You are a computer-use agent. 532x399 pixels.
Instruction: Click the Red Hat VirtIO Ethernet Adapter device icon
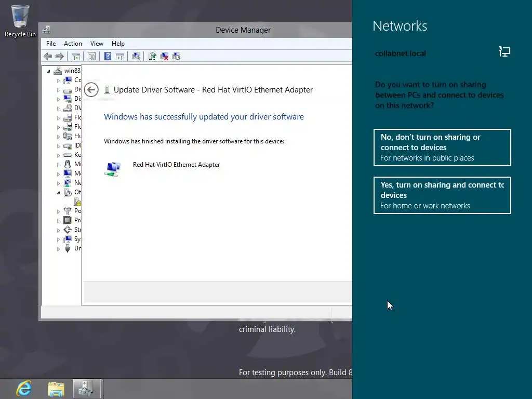point(112,169)
